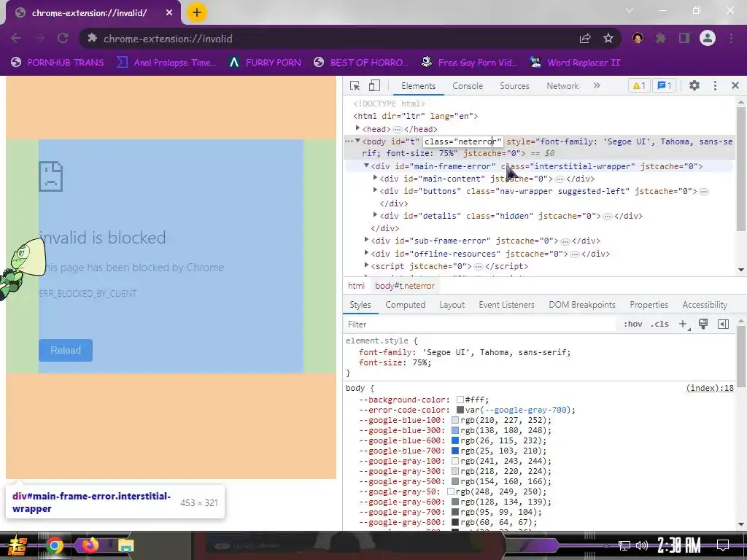Click the browser back arrow
The image size is (747, 560).
16,38
